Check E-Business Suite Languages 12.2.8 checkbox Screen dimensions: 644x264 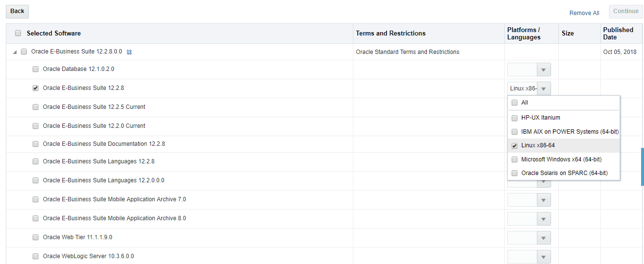(x=36, y=161)
